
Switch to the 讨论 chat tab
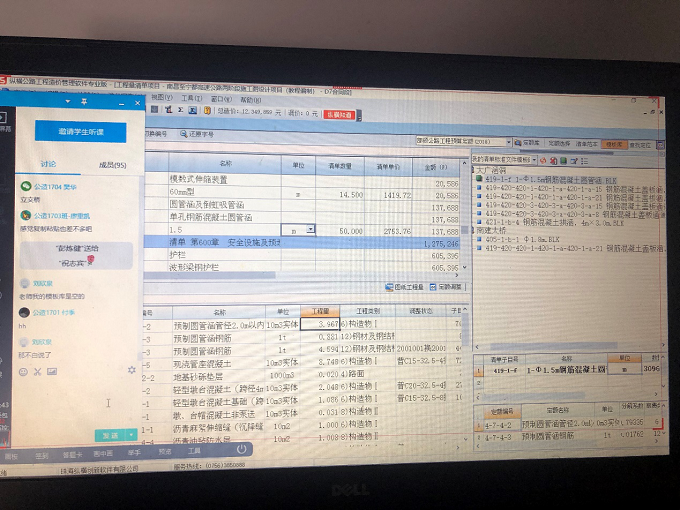48,164
